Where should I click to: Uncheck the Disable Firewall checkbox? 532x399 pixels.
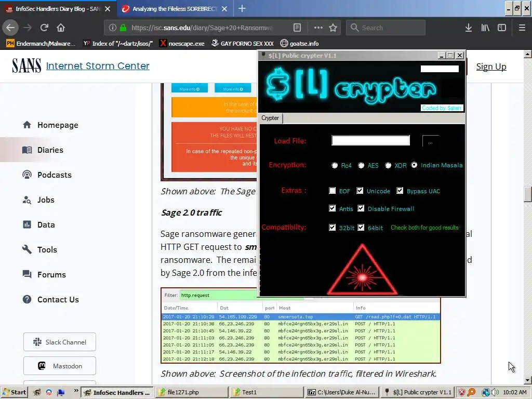pyautogui.click(x=361, y=208)
